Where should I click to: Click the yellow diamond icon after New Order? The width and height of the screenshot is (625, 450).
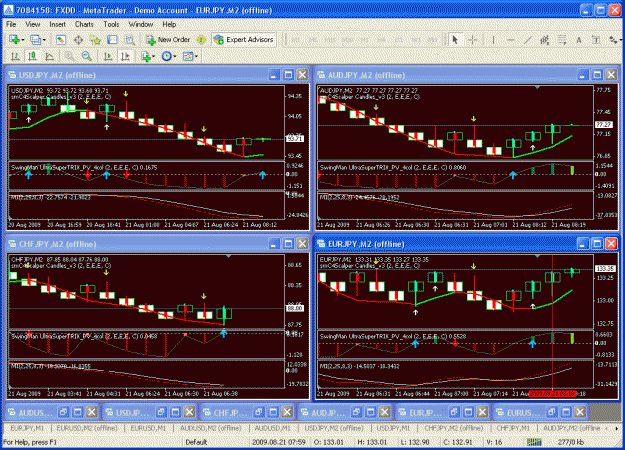[201, 39]
